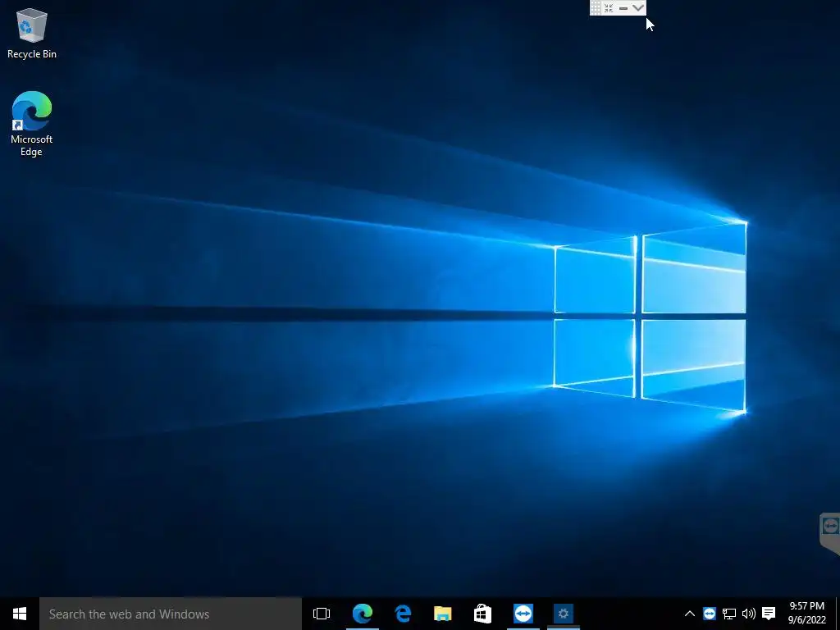Open Microsoft Store from the taskbar
Viewport: 840px width, 630px height.
[482, 614]
